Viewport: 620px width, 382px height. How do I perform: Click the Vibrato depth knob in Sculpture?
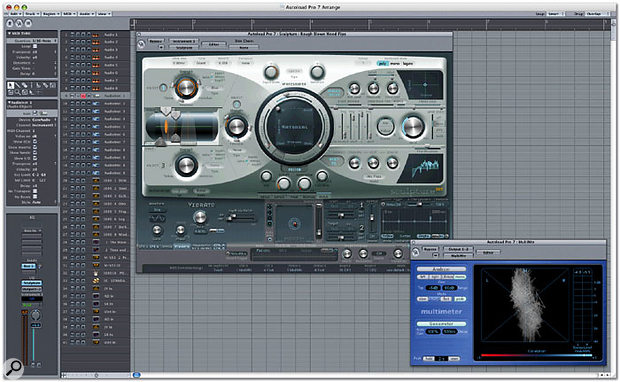coord(200,217)
